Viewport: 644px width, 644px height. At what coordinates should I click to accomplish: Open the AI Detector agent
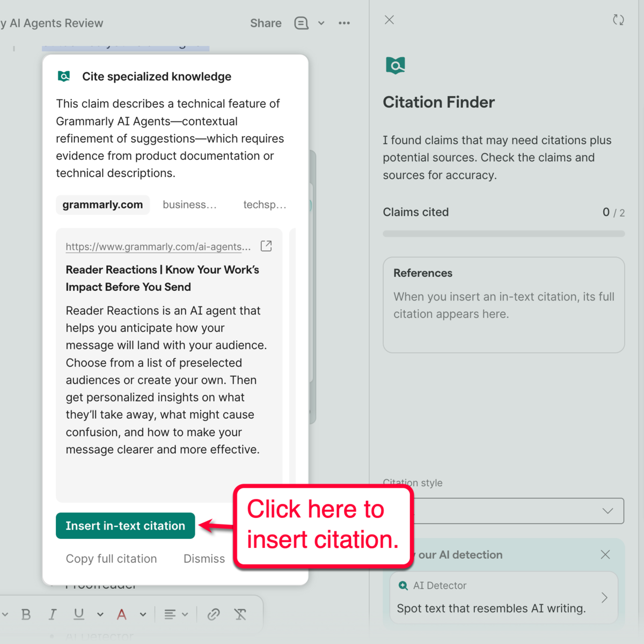click(504, 597)
